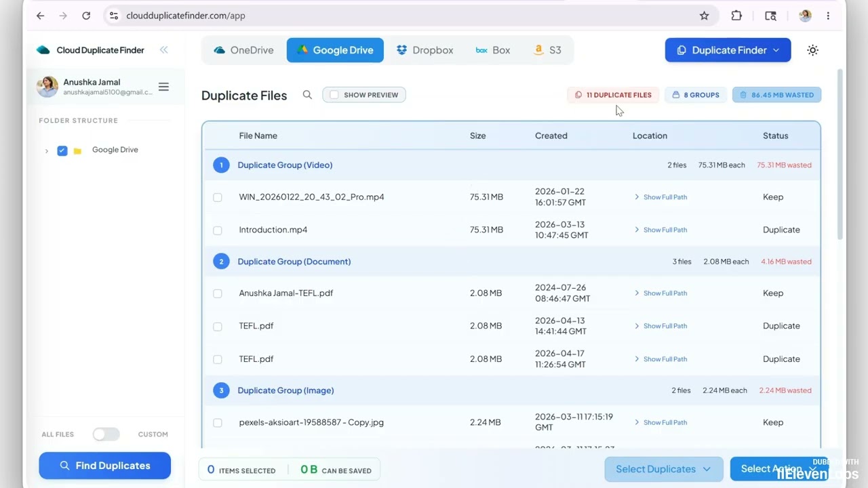Click the Cloud Duplicate Finder logo
868x488 pixels.
[x=43, y=50]
